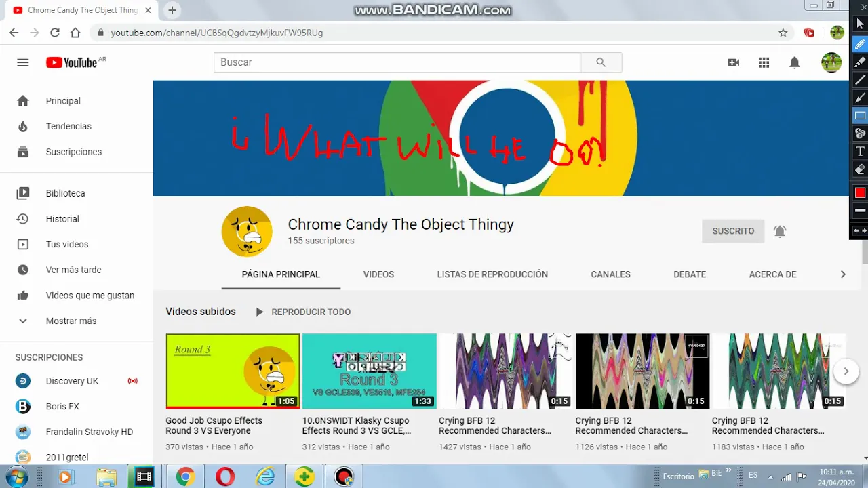The height and width of the screenshot is (488, 868).
Task: Select the Bandicam pencil drawing tool
Action: pyautogui.click(x=860, y=45)
